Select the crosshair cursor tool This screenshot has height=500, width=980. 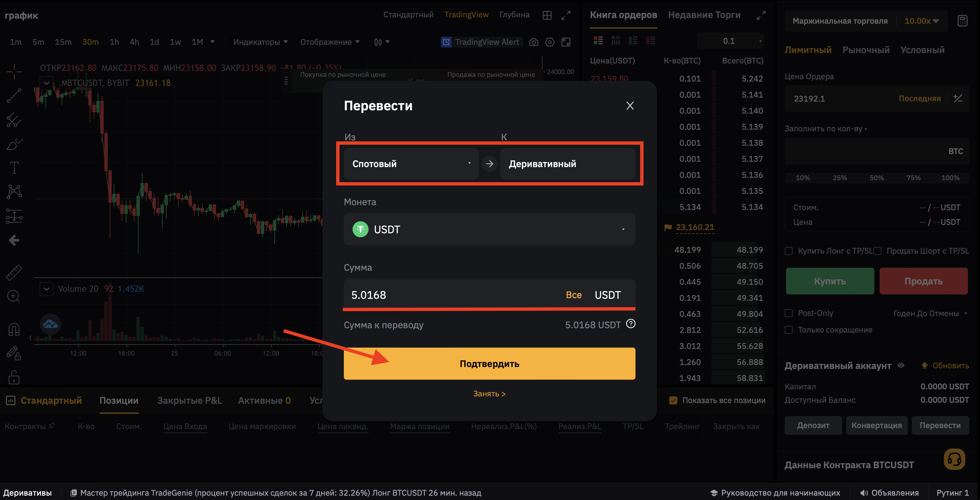(14, 71)
